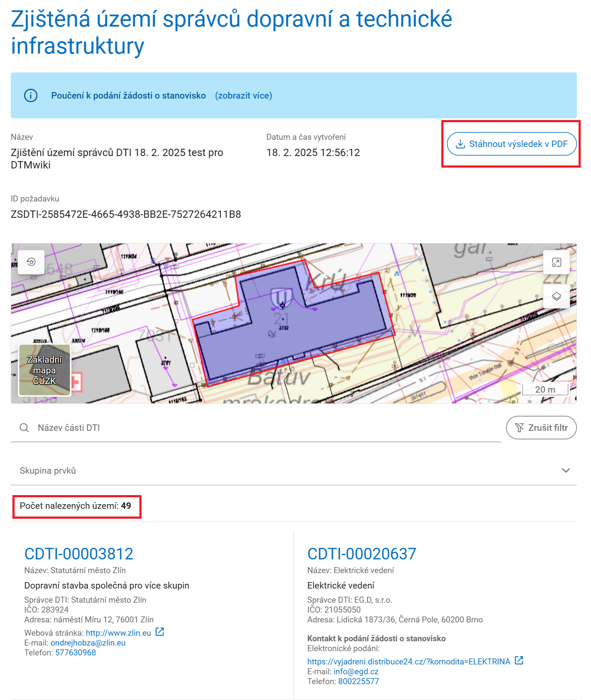
Task: Email ondrejhobza@zlin.eu
Action: tap(88, 643)
